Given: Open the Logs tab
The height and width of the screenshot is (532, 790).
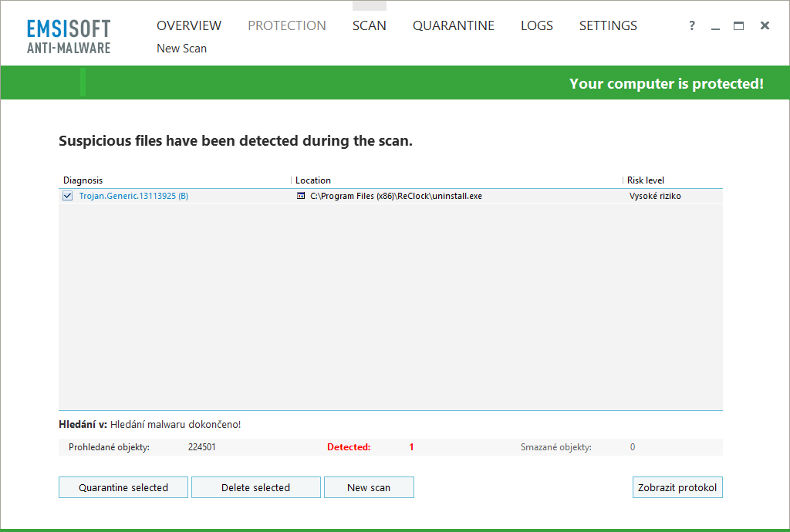Looking at the screenshot, I should [x=537, y=25].
